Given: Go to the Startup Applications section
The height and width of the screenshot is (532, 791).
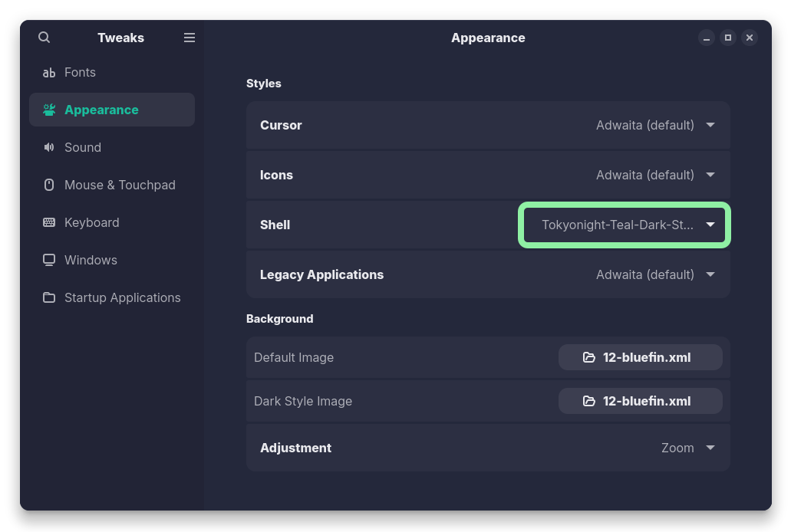Looking at the screenshot, I should tap(122, 297).
